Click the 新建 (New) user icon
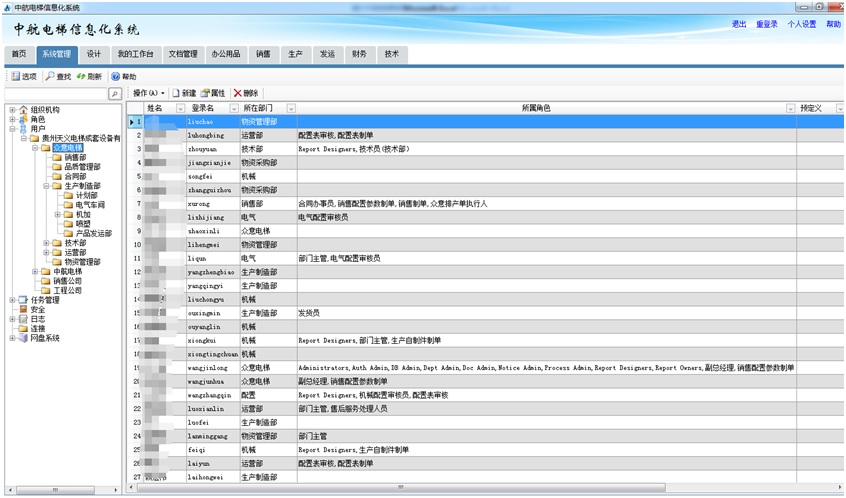846x498 pixels. (175, 93)
